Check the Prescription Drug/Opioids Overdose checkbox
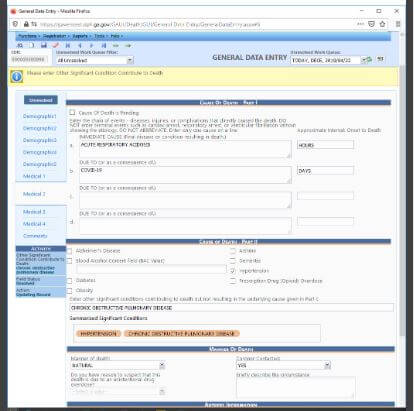This screenshot has height=411, width=414. click(x=233, y=281)
